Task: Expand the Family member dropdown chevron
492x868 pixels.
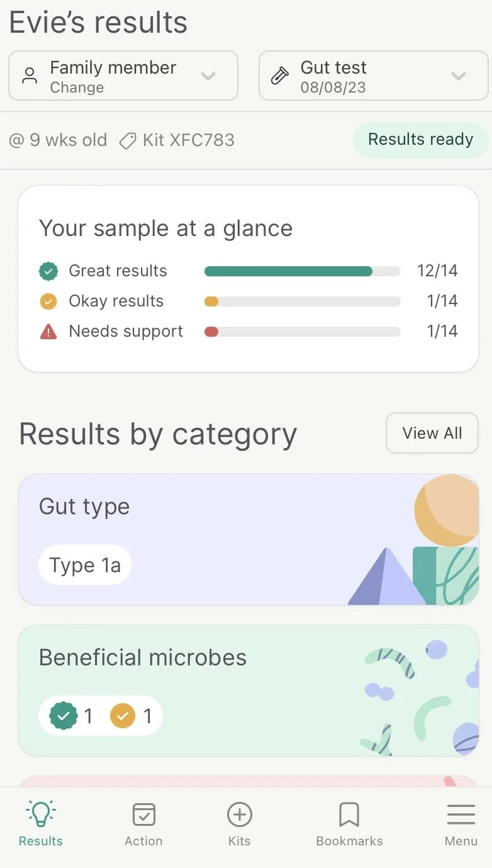Action: [208, 76]
